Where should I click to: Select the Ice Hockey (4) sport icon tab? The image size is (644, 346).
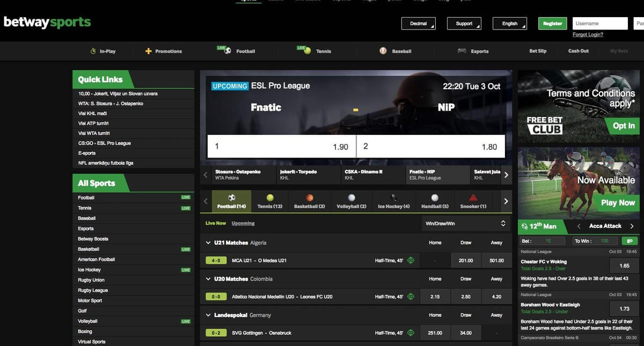[394, 198]
